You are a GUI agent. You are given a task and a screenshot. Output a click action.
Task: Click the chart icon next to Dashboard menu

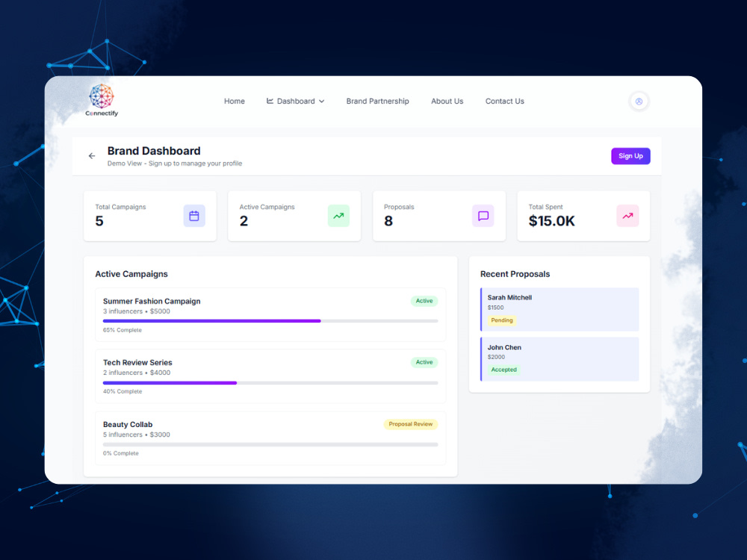(270, 101)
